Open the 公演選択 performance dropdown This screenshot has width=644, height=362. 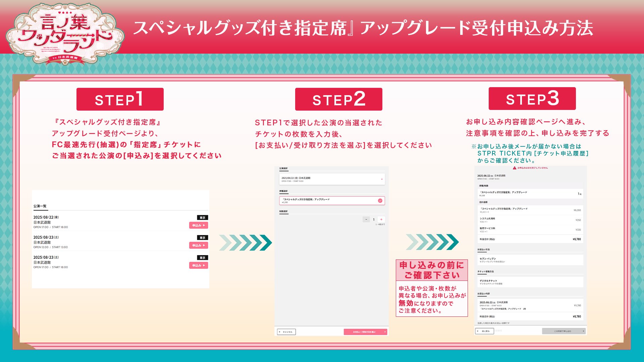click(331, 179)
